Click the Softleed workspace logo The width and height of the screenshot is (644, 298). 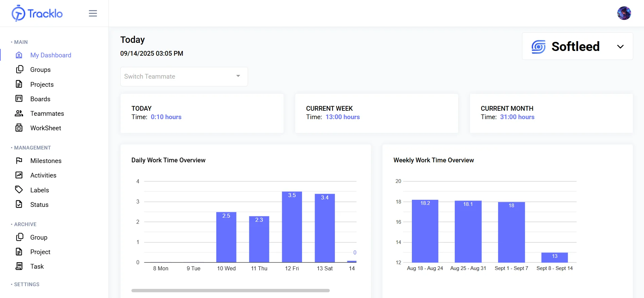[x=538, y=47]
